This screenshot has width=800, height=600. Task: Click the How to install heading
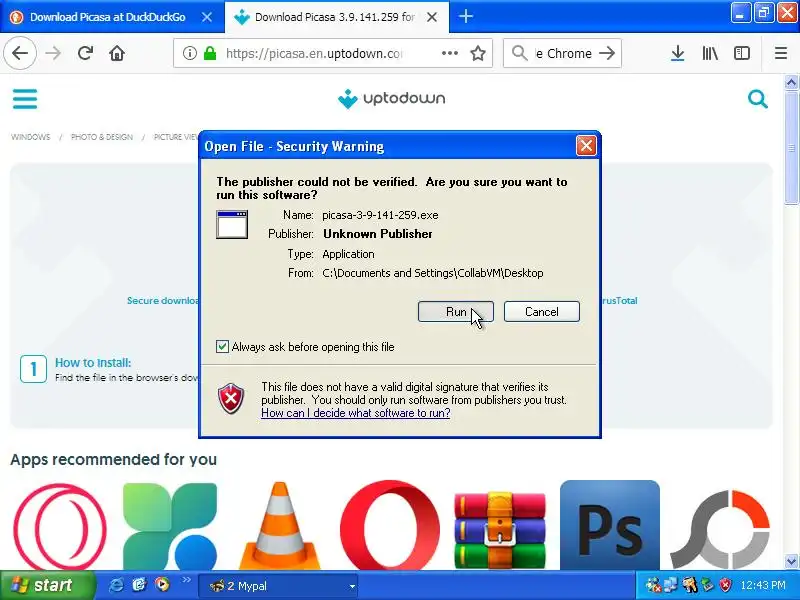click(x=93, y=363)
